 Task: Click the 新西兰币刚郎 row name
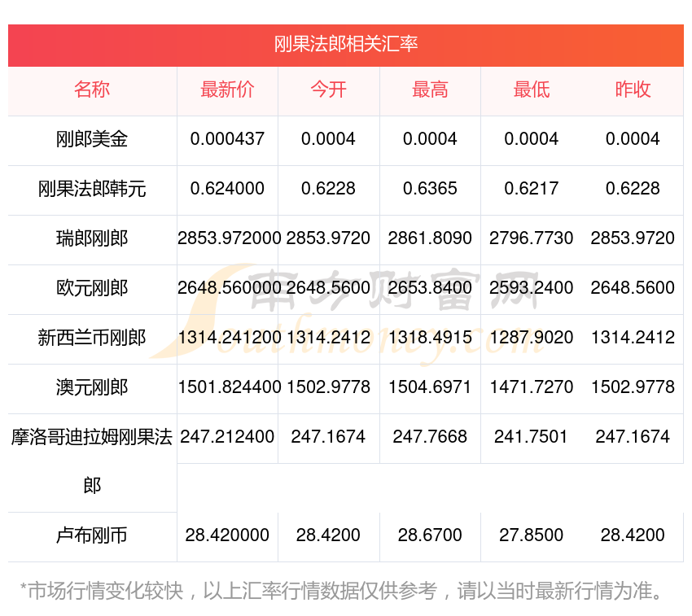[x=92, y=338]
